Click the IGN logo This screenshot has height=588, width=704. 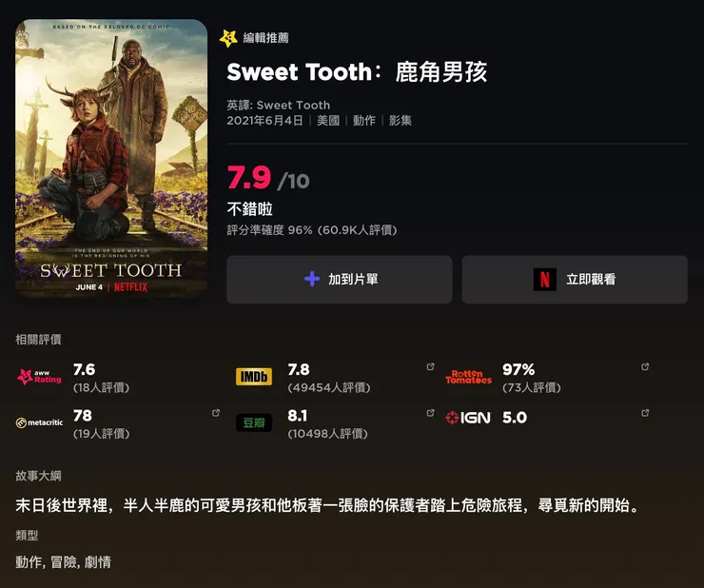468,418
